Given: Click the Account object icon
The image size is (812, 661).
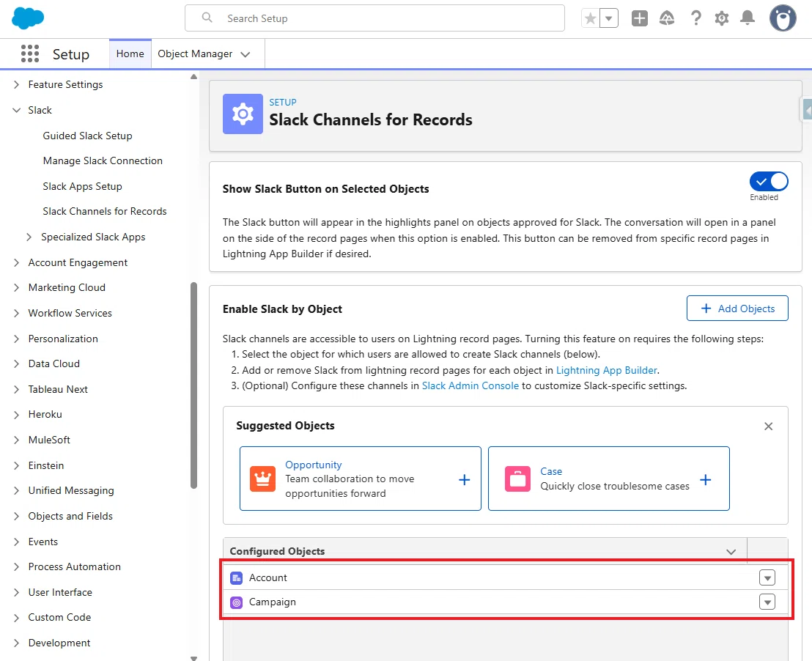Looking at the screenshot, I should click(236, 578).
